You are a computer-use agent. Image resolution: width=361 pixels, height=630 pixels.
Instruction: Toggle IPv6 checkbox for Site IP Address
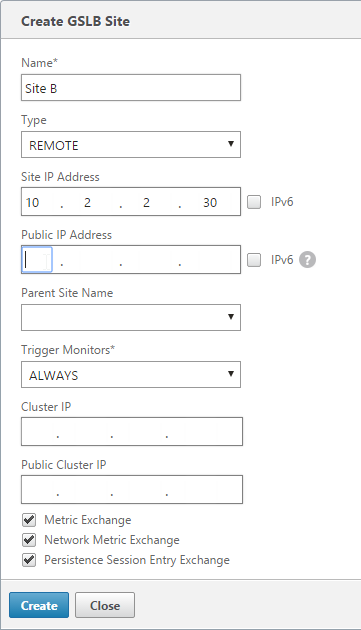[x=254, y=202]
